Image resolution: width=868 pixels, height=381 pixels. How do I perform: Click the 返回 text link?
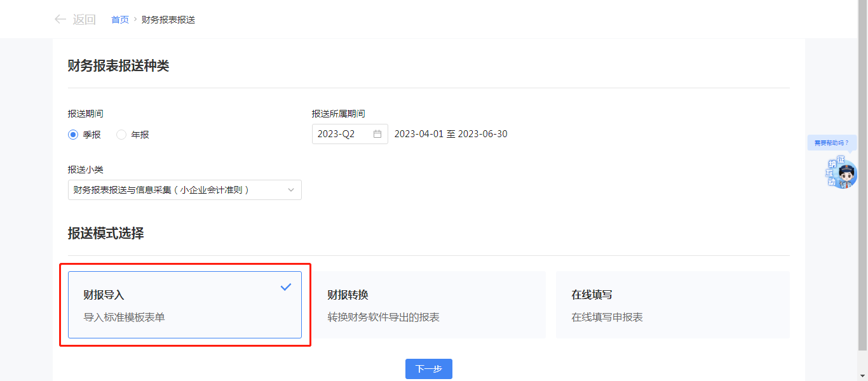pyautogui.click(x=84, y=20)
